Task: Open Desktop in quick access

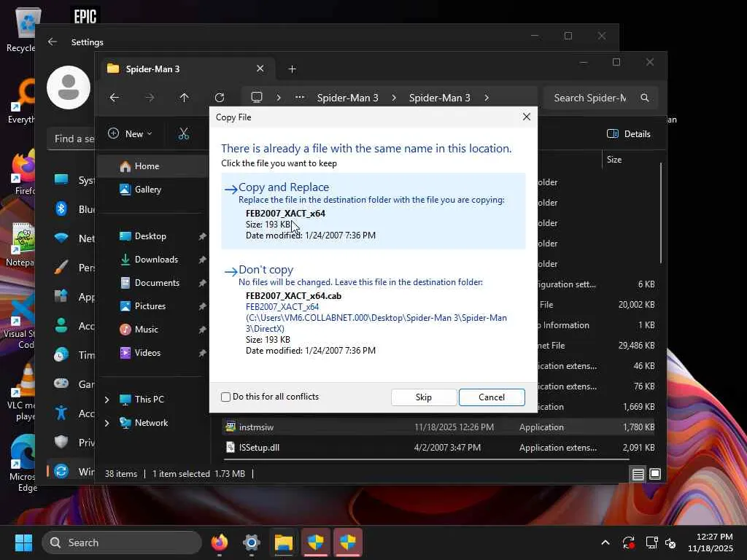Action: [152, 236]
